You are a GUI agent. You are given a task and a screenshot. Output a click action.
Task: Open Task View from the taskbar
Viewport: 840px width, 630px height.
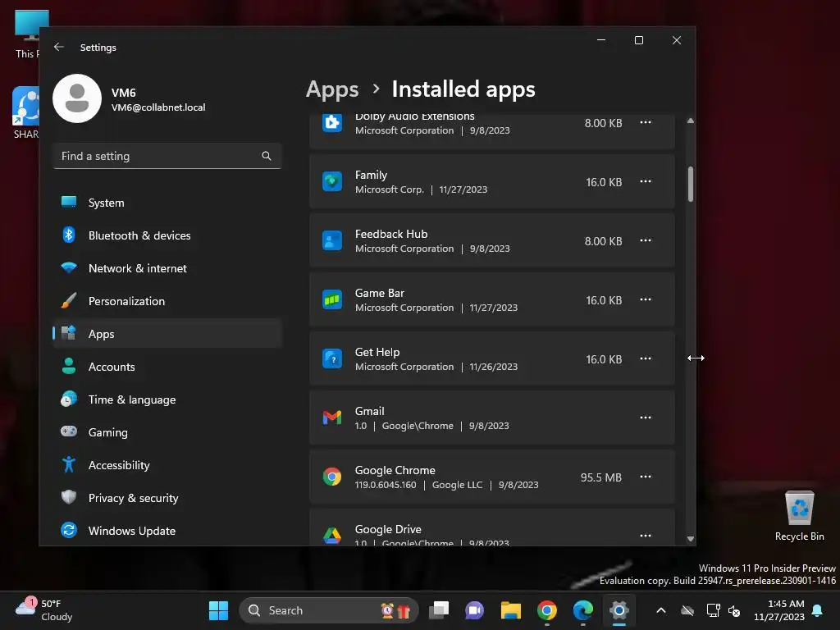point(439,610)
